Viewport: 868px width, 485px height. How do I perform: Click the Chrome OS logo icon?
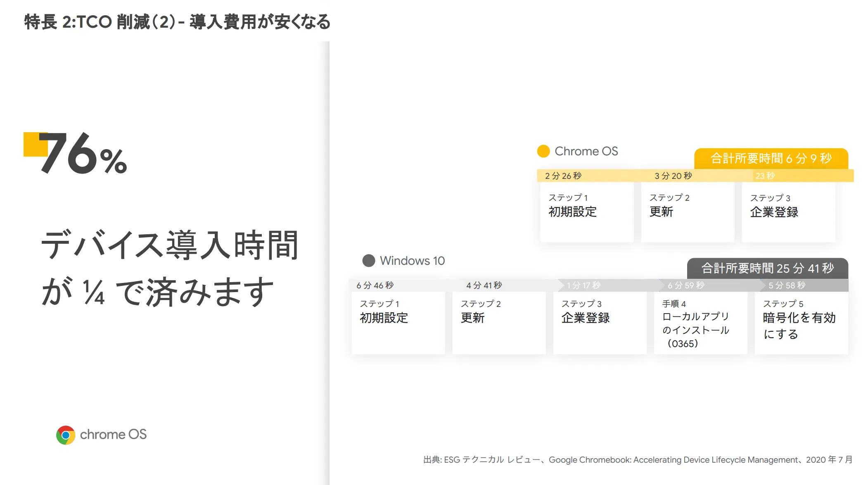point(66,435)
